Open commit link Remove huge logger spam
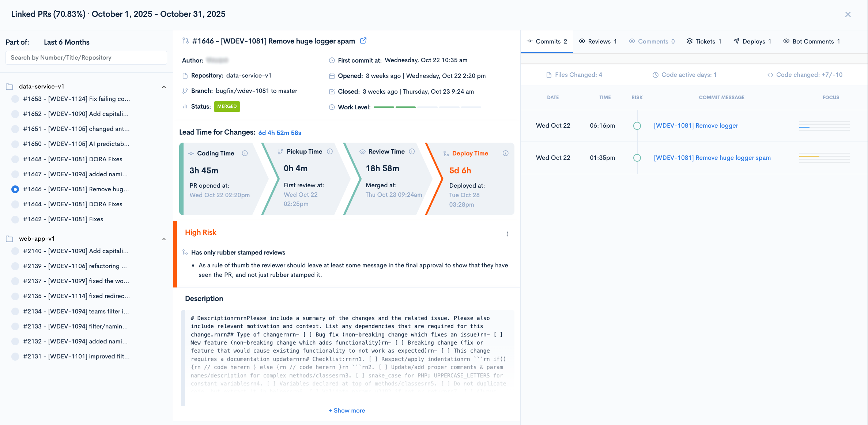The height and width of the screenshot is (425, 868). [712, 158]
